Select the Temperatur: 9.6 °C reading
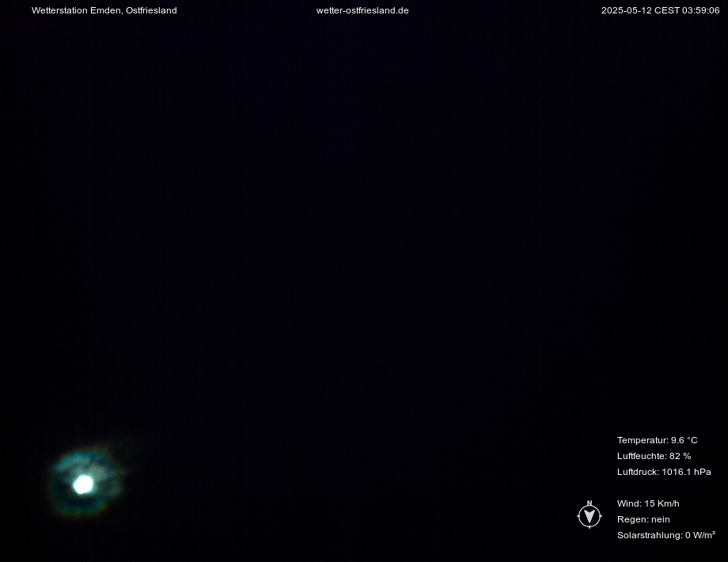 point(657,440)
